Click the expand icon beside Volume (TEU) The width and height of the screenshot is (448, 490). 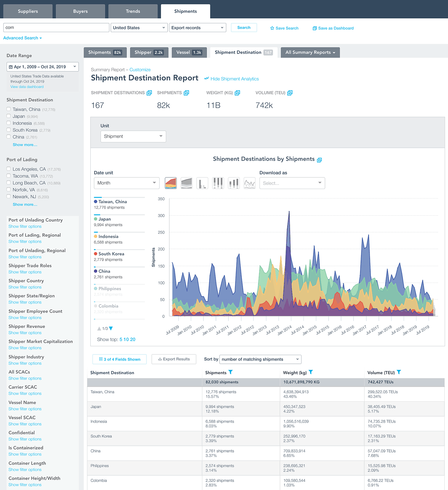click(x=290, y=93)
